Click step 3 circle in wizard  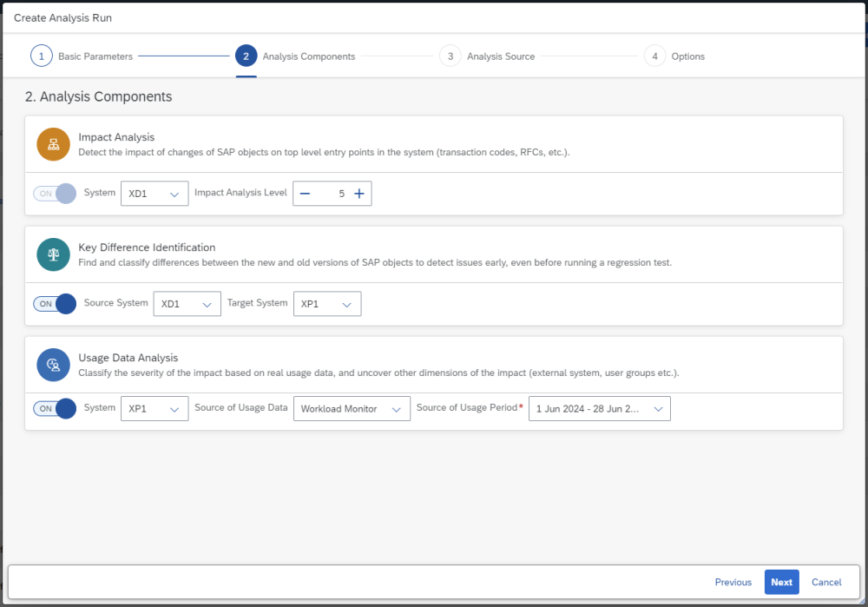[x=450, y=56]
